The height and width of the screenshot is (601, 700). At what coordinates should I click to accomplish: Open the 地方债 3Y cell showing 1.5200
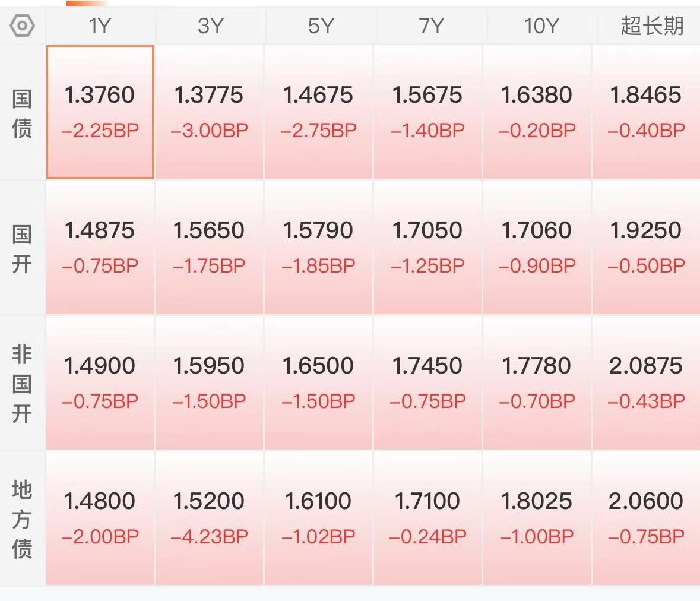pos(209,518)
